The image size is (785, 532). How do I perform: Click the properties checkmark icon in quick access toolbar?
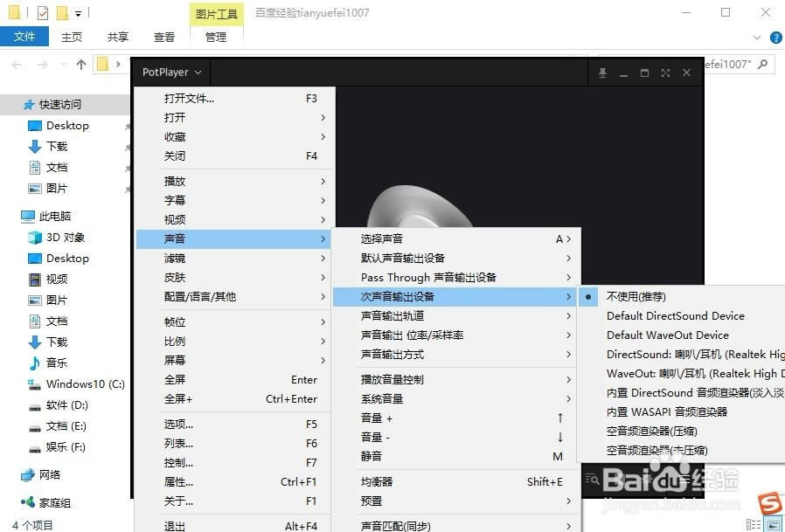(43, 13)
